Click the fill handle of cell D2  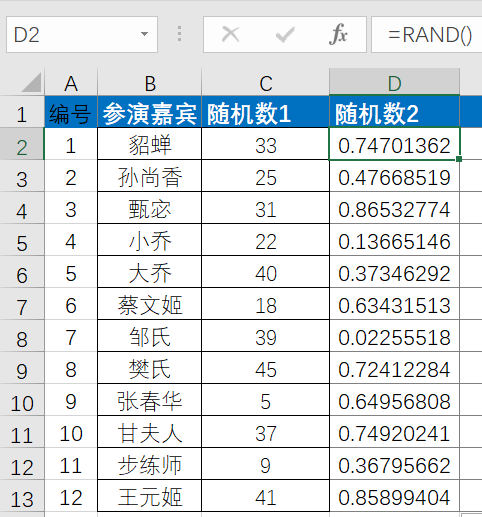coord(459,159)
